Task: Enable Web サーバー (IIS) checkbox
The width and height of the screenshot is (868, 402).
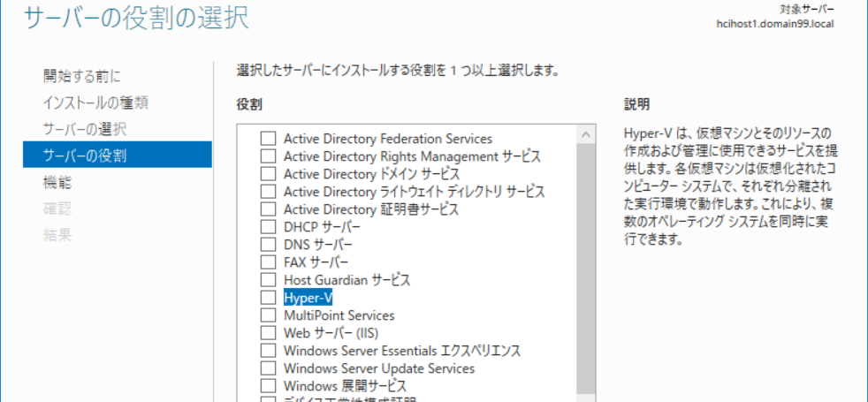Action: pos(268,333)
